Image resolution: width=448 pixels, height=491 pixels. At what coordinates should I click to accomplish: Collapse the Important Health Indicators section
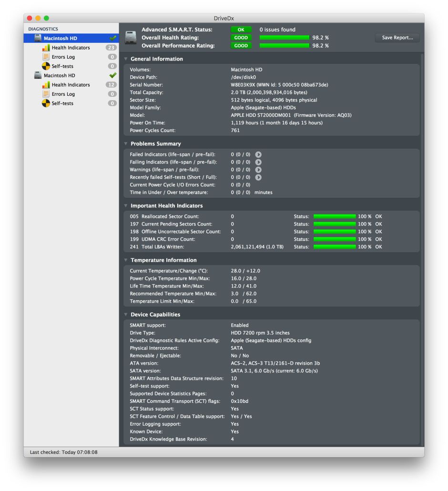coord(126,205)
